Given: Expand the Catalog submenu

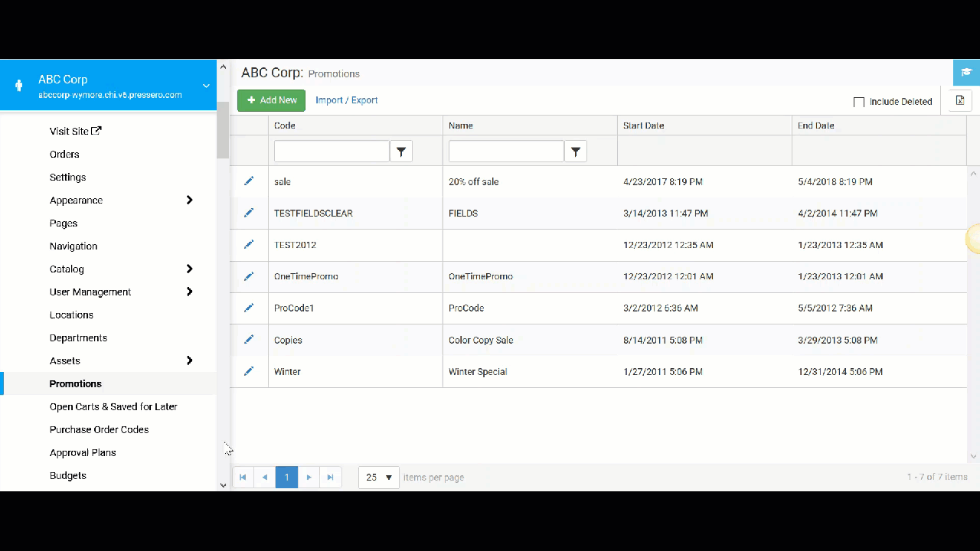Looking at the screenshot, I should [189, 269].
